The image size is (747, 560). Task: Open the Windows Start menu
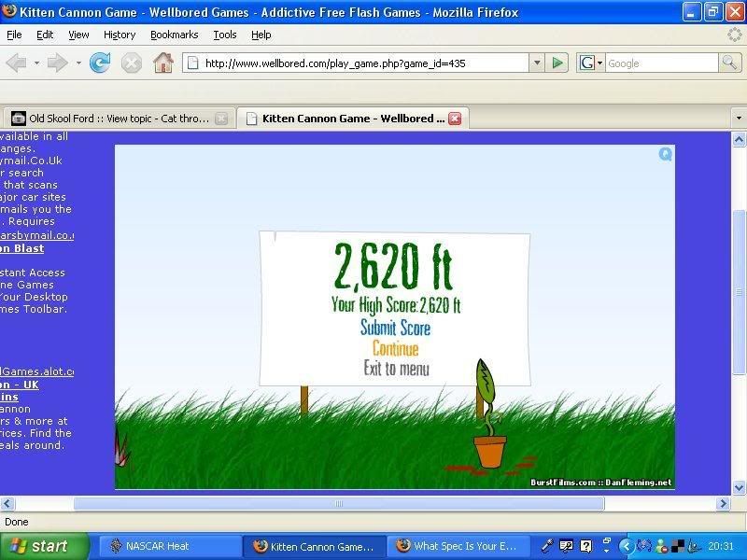pyautogui.click(x=45, y=546)
